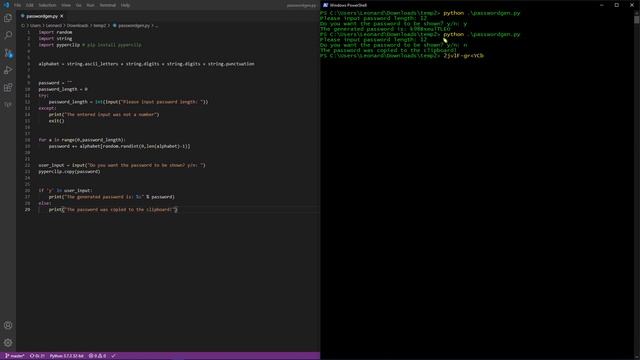
Task: Click the master branch indicator in the status bar
Action: [14, 356]
